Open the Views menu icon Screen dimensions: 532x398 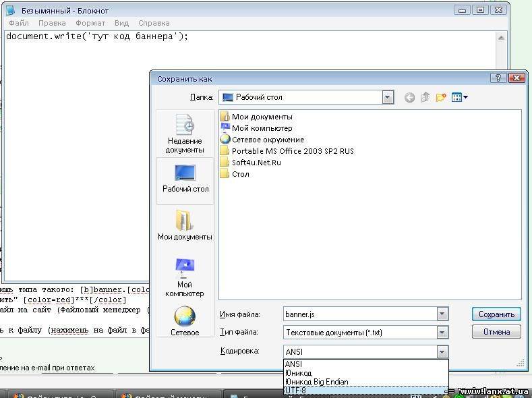pyautogui.click(x=460, y=98)
